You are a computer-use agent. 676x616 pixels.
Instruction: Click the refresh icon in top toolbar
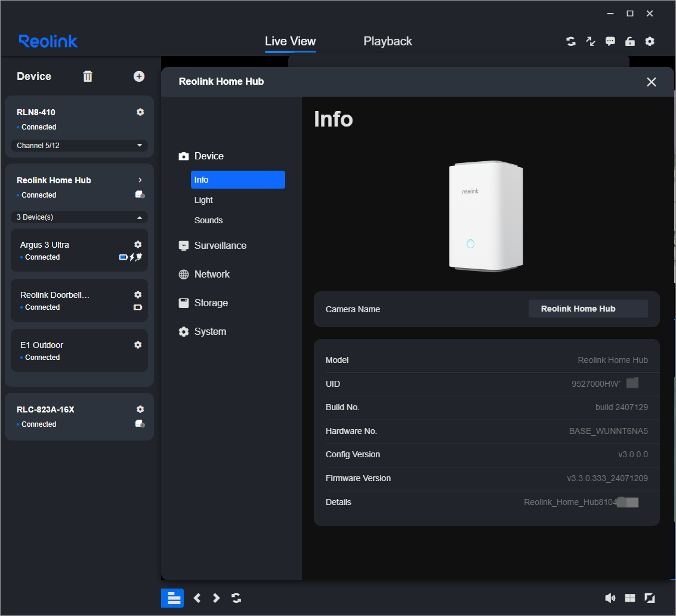point(571,41)
